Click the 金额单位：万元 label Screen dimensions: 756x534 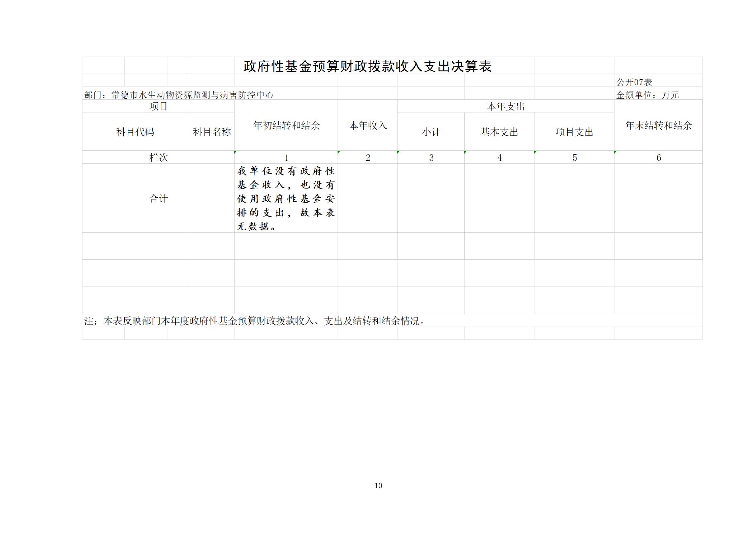point(647,95)
